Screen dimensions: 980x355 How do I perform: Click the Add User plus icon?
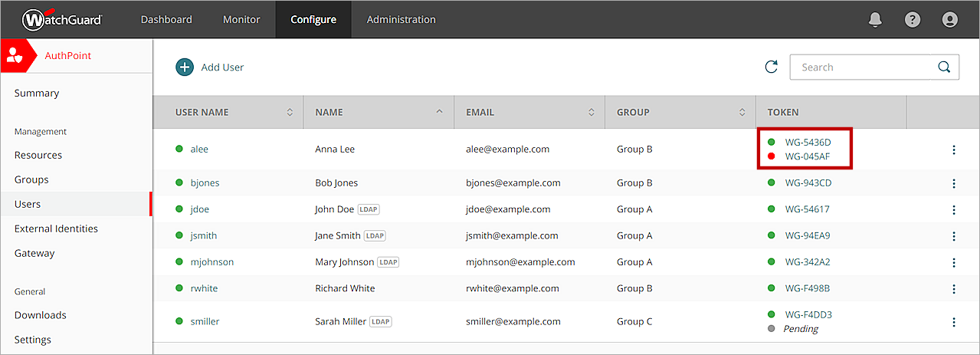[185, 67]
